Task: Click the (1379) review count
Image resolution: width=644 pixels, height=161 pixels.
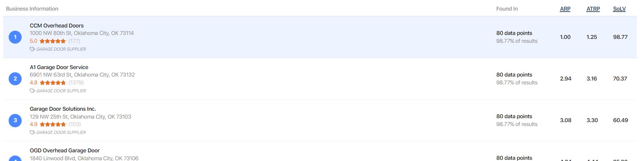Action: pyautogui.click(x=76, y=82)
